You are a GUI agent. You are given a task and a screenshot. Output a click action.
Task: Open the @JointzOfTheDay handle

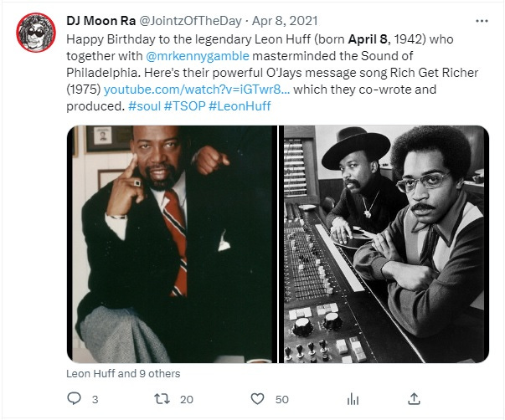190,21
